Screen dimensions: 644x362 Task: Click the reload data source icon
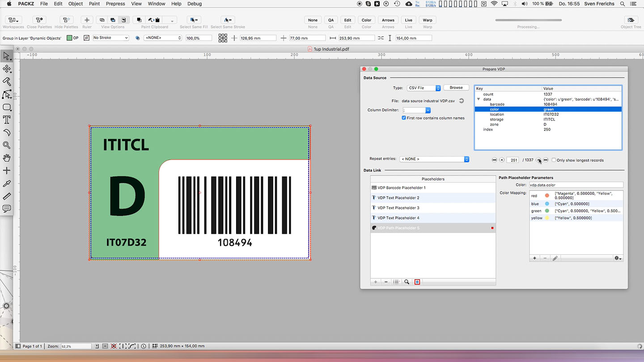tap(461, 101)
